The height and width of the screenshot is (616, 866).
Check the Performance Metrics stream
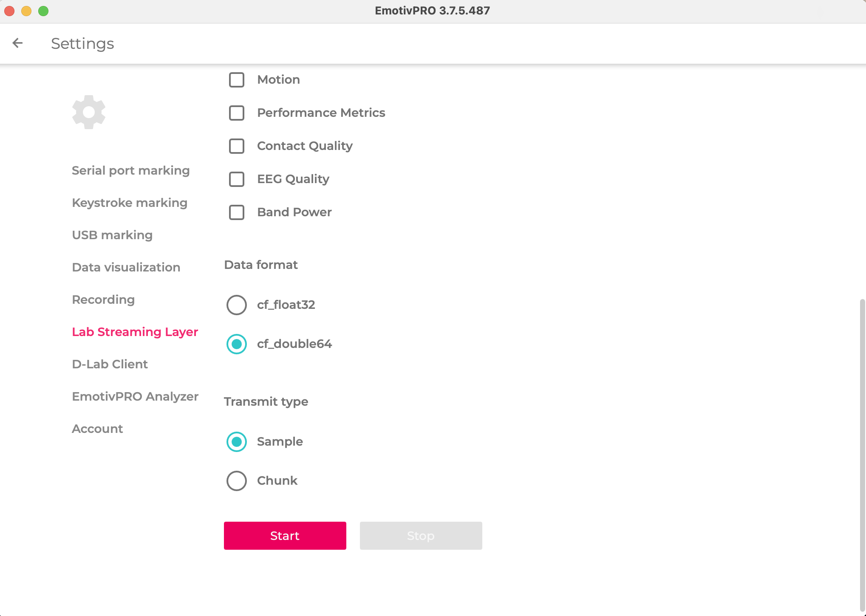(236, 113)
